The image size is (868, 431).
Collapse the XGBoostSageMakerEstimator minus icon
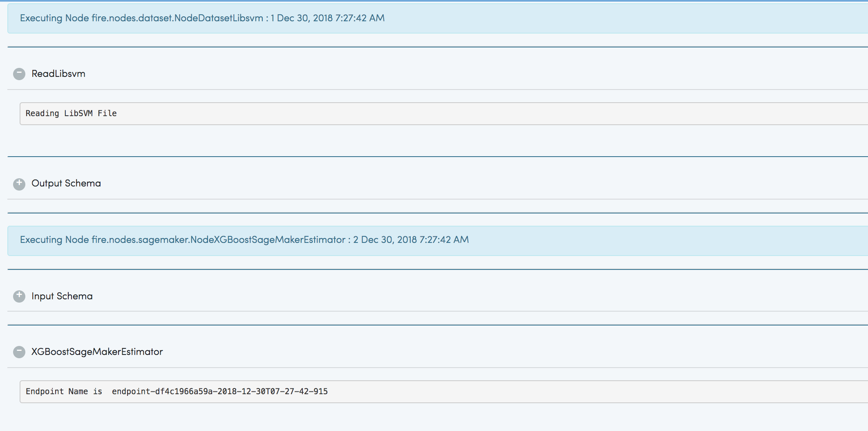tap(19, 352)
